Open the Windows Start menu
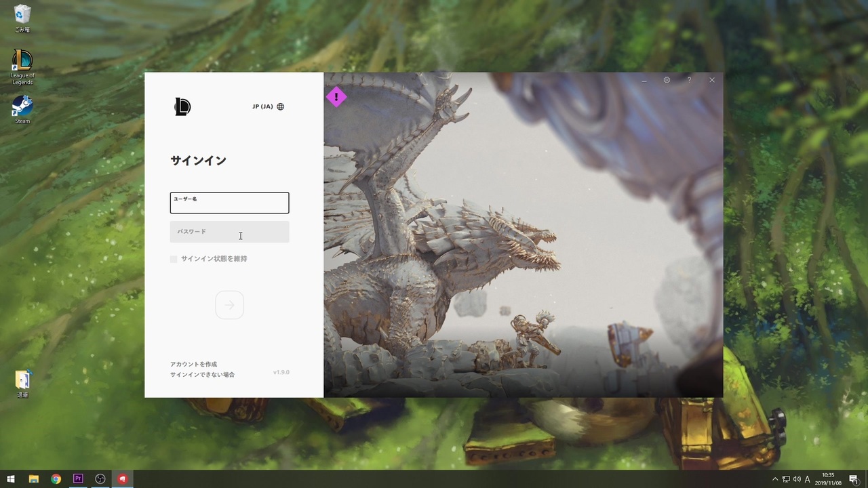Screen dimensions: 868x488 (x=11, y=479)
